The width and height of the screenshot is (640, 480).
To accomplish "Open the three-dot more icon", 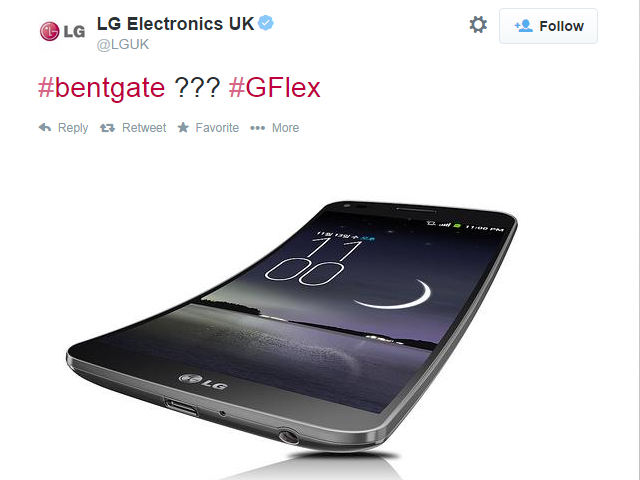I will pos(258,128).
